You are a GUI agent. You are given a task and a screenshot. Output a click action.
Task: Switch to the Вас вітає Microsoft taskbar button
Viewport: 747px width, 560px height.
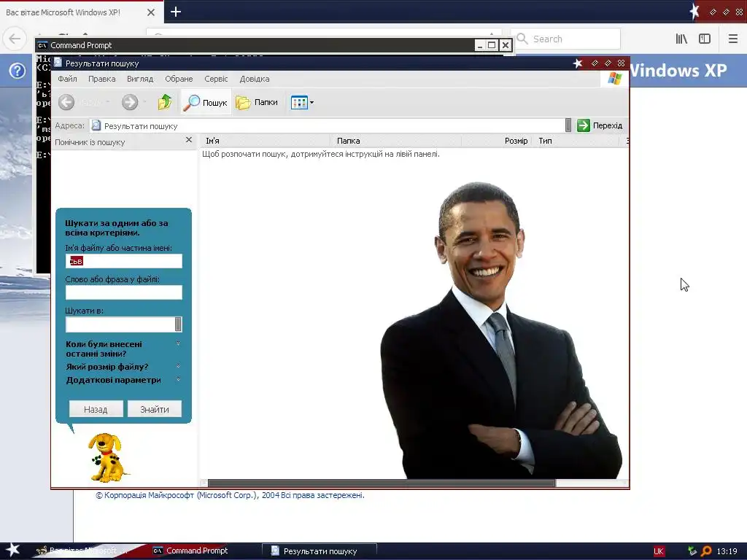coord(83,551)
